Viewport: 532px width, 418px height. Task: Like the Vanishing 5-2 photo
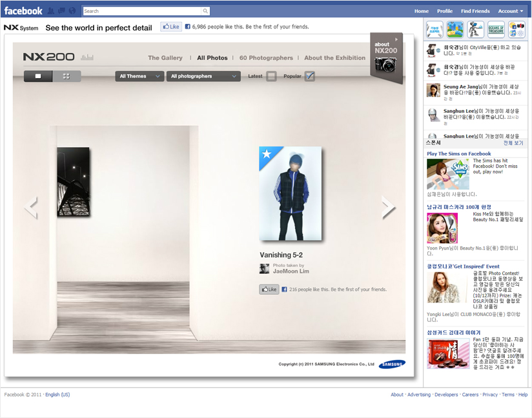[269, 289]
